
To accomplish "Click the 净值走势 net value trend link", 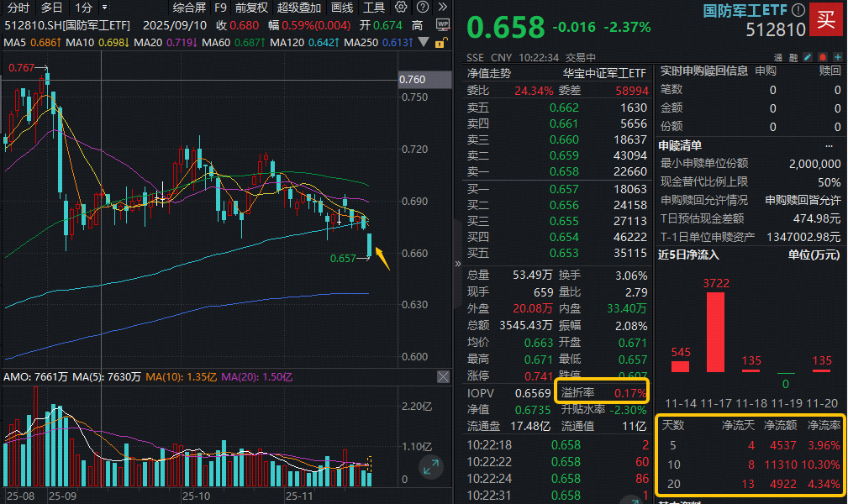I will (489, 72).
